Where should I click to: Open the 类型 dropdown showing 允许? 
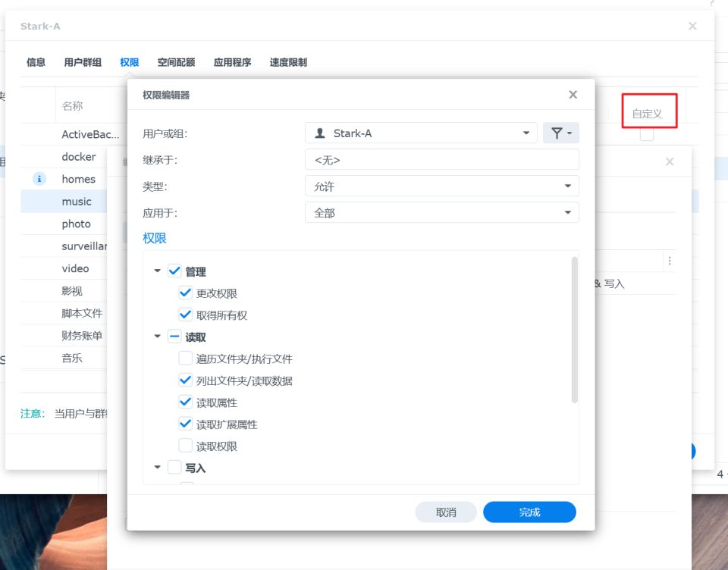[x=441, y=186]
